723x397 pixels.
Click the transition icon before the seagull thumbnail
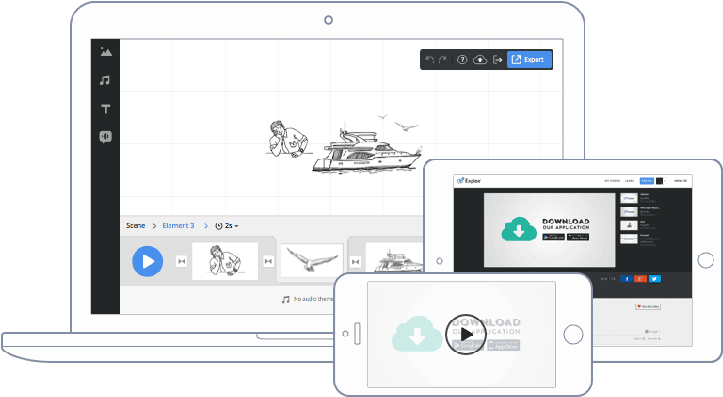[x=268, y=261]
